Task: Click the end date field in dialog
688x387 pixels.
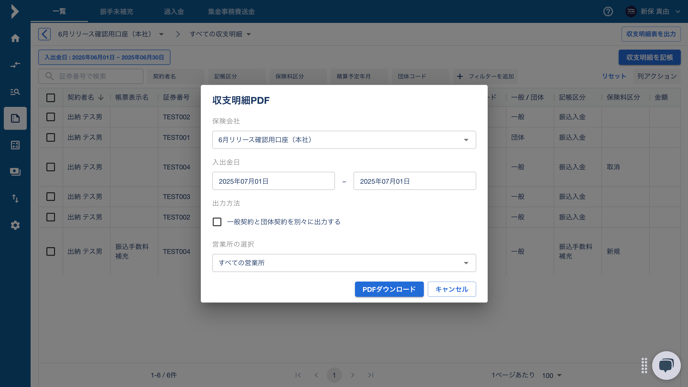Action: (415, 181)
